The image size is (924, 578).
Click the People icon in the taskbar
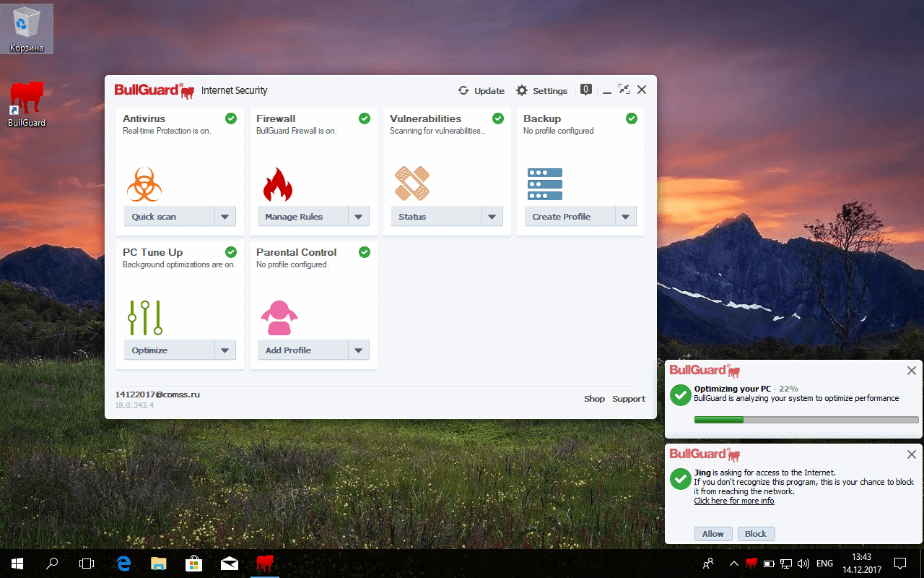tap(709, 563)
